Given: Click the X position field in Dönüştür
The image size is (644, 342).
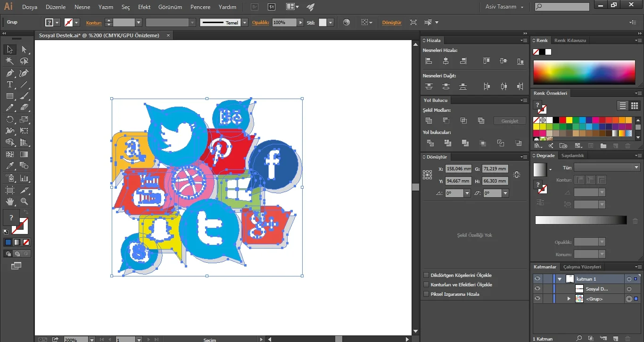Looking at the screenshot, I should (x=458, y=168).
